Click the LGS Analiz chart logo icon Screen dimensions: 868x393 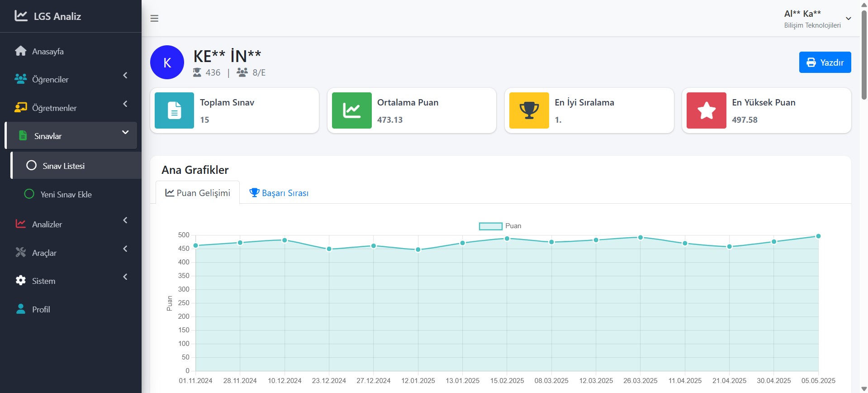point(21,16)
